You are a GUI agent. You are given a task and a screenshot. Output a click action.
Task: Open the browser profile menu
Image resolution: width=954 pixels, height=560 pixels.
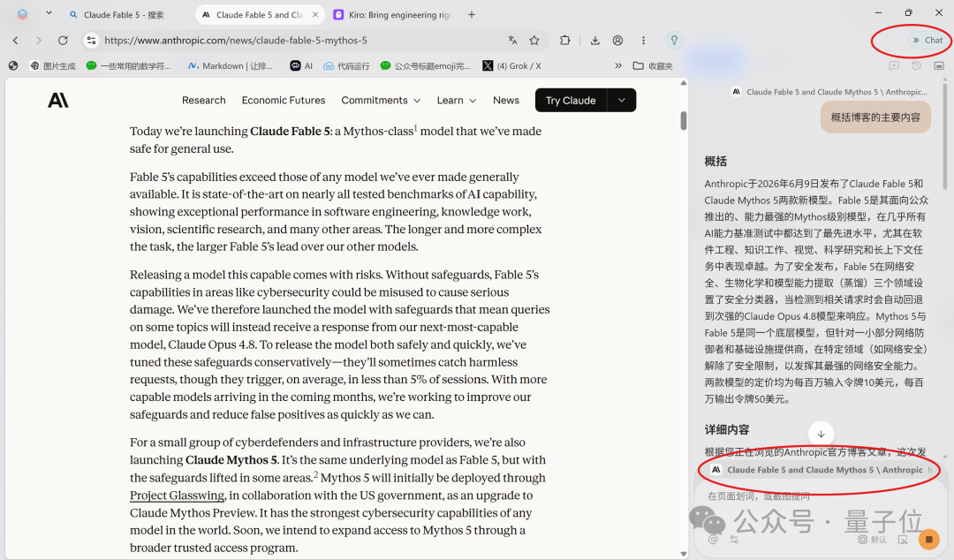click(x=617, y=40)
